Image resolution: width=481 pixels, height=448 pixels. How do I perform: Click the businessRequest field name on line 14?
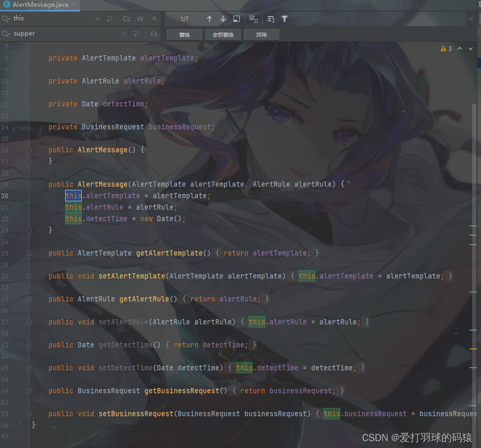coord(180,127)
